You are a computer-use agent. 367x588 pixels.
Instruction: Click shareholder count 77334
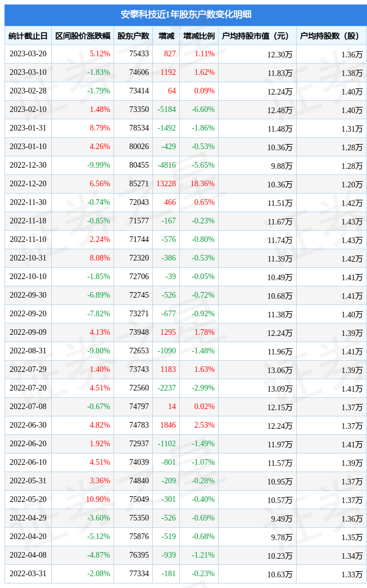pos(139,573)
